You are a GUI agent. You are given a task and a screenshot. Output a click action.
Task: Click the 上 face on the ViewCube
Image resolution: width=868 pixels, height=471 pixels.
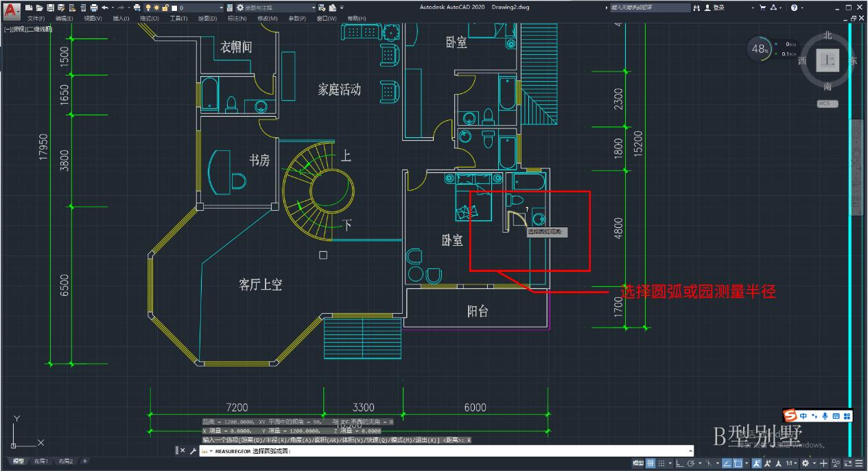tap(828, 60)
